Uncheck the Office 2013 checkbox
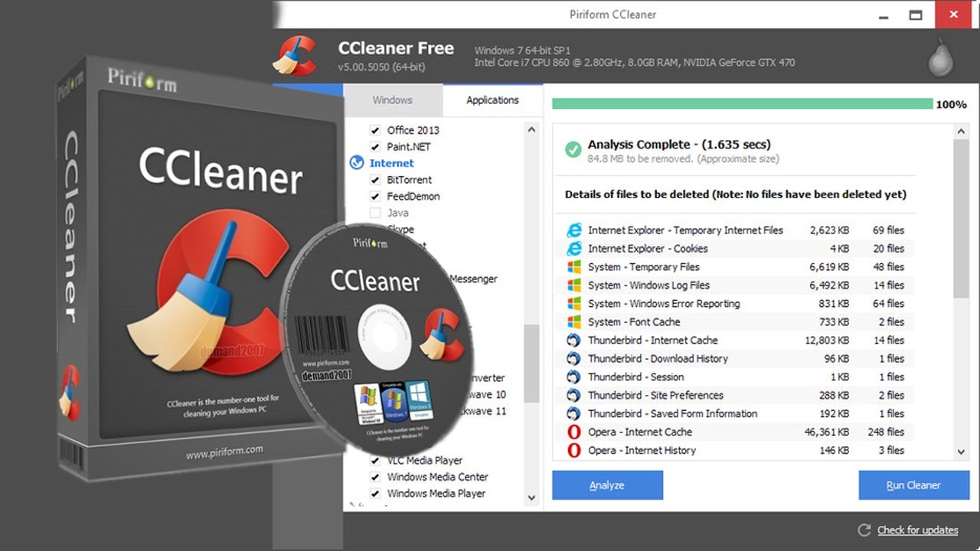Image resolution: width=980 pixels, height=551 pixels. [375, 130]
